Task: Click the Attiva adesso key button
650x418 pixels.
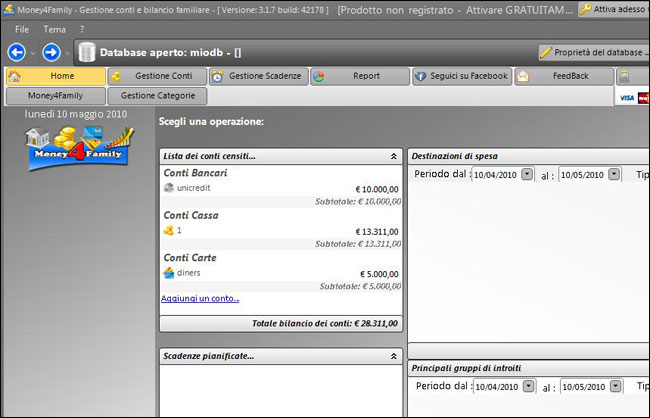Action: [x=612, y=9]
